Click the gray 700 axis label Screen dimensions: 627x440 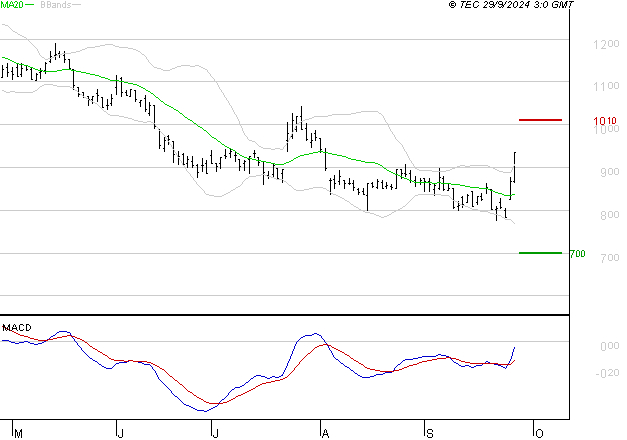point(609,258)
